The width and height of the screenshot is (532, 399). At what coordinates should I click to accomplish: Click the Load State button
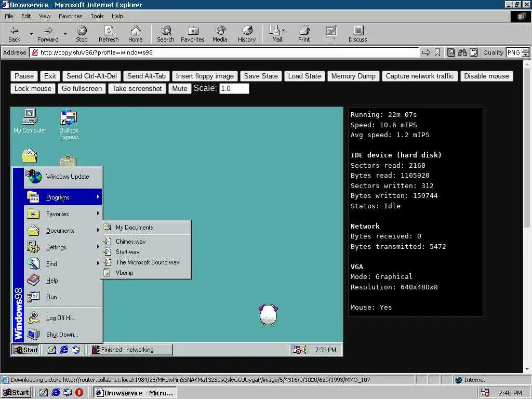pyautogui.click(x=304, y=76)
